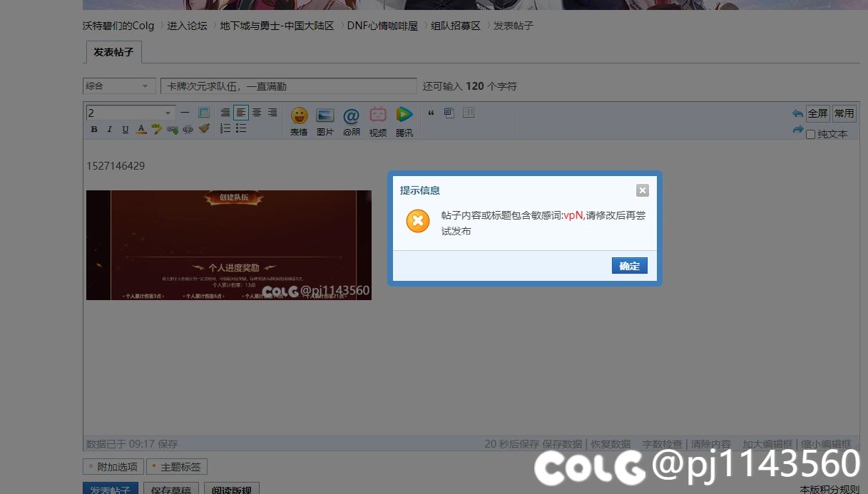The height and width of the screenshot is (494, 868).
Task: Close the 提示信息 dialog with X
Action: pyautogui.click(x=643, y=190)
